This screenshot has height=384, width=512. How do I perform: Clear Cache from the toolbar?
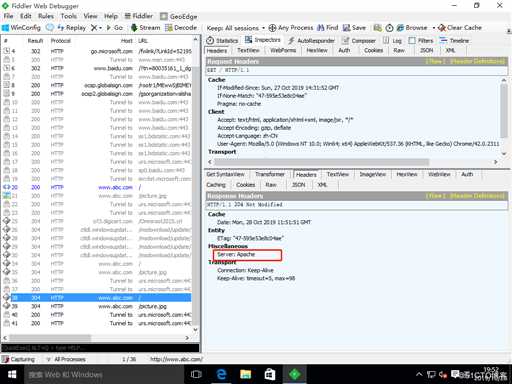pos(460,28)
